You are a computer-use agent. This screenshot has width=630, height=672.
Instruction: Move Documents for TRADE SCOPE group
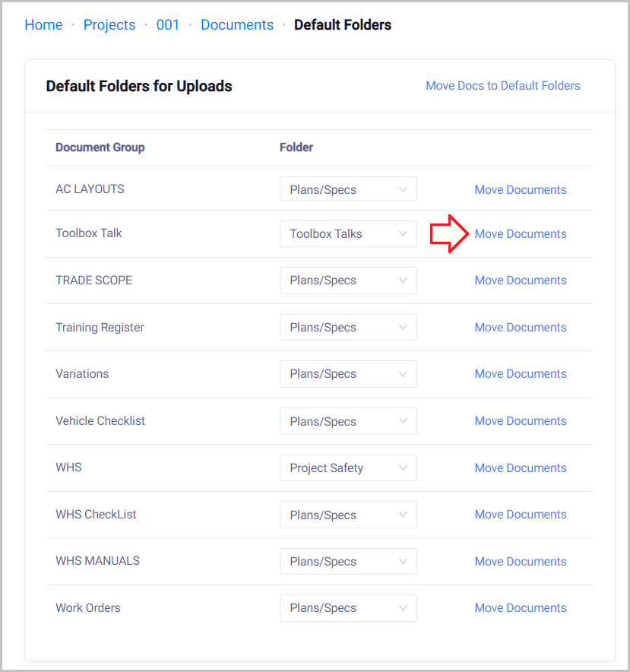coord(520,281)
